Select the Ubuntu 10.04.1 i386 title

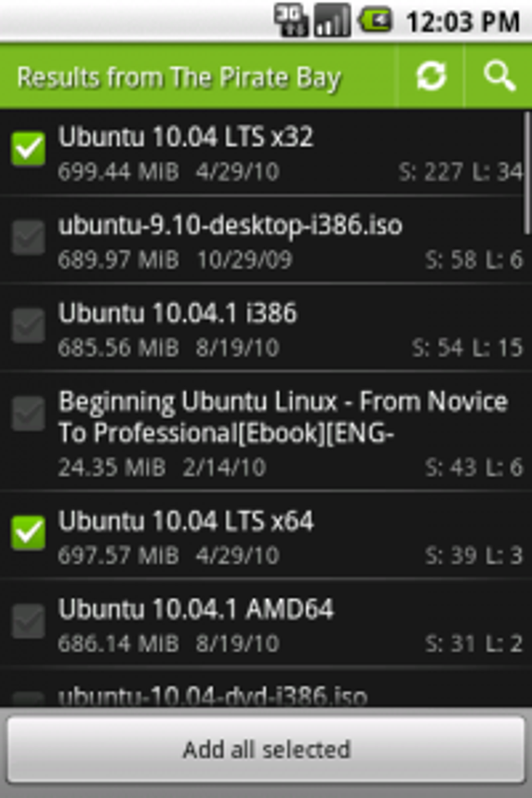178,314
